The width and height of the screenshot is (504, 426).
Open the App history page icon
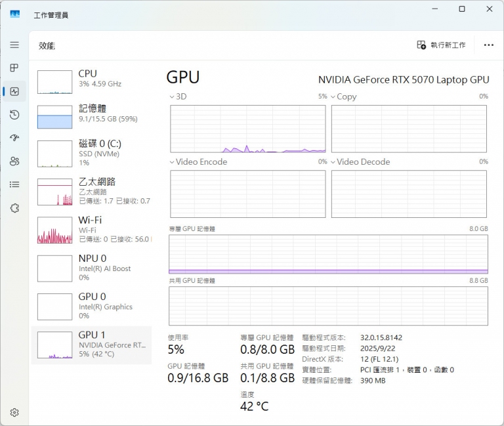[14, 115]
